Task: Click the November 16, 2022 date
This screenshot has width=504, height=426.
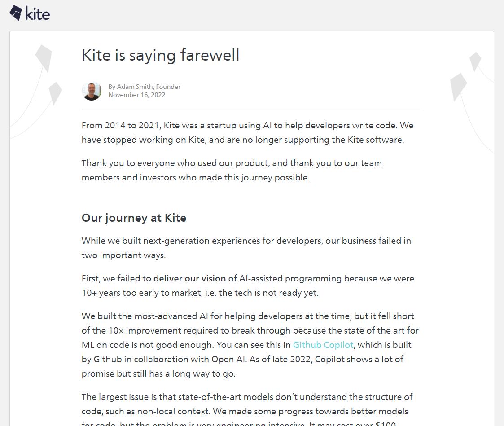Action: (136, 95)
